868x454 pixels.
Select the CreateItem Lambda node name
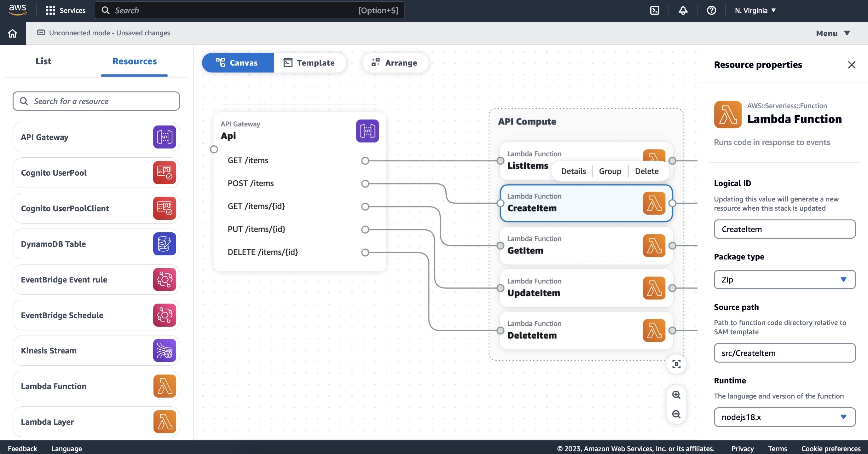tap(532, 208)
